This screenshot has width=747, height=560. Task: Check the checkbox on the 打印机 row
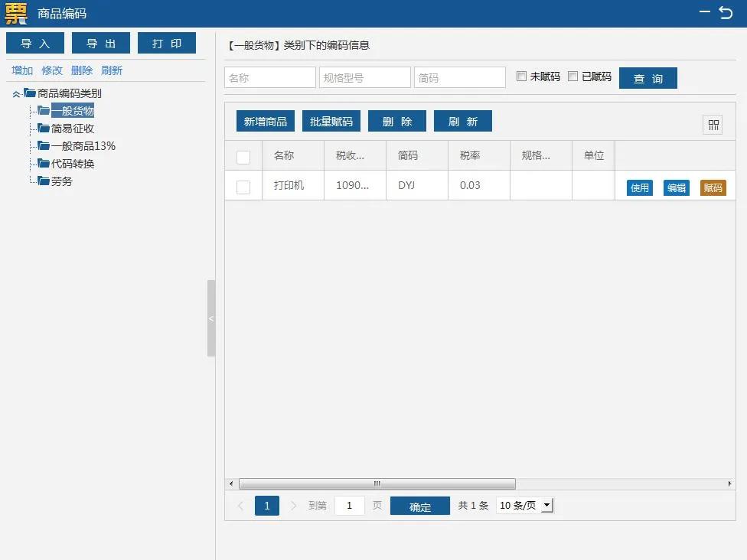pos(243,185)
